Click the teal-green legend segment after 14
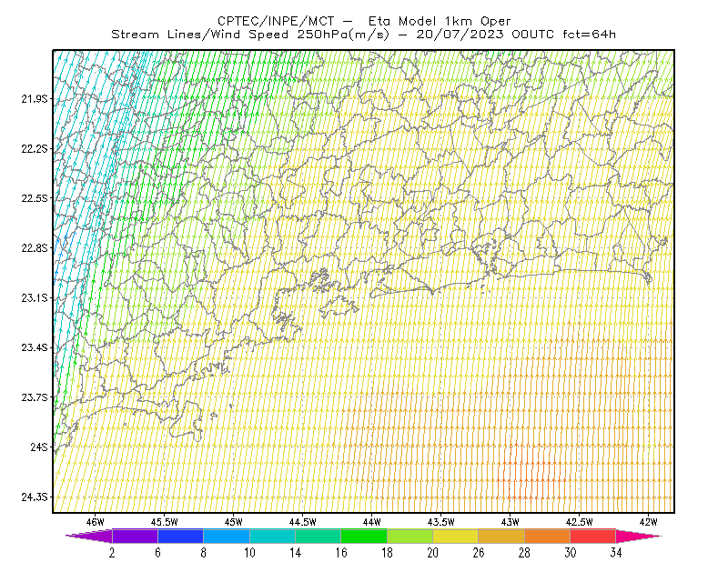 (x=318, y=536)
